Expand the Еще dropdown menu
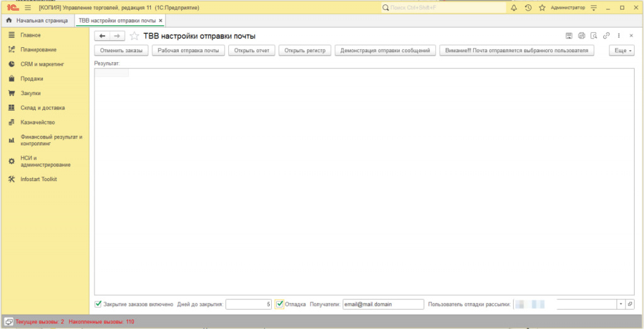The height and width of the screenshot is (329, 644). (621, 50)
